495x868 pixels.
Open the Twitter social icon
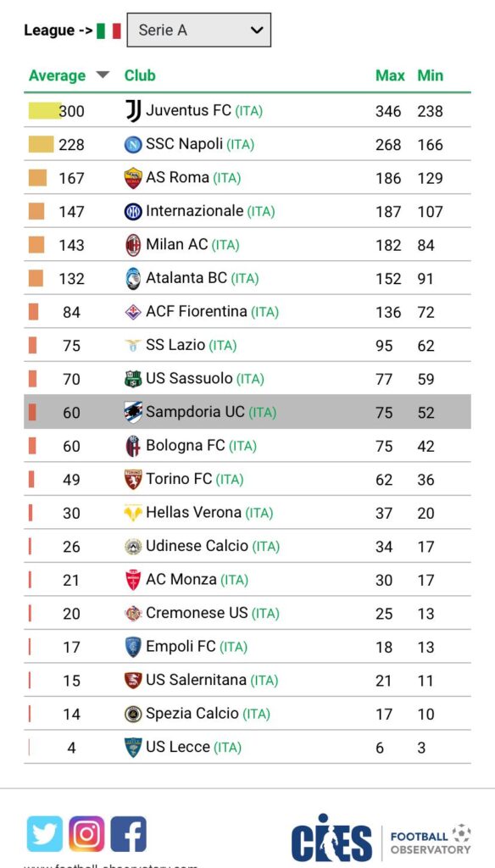(x=45, y=834)
